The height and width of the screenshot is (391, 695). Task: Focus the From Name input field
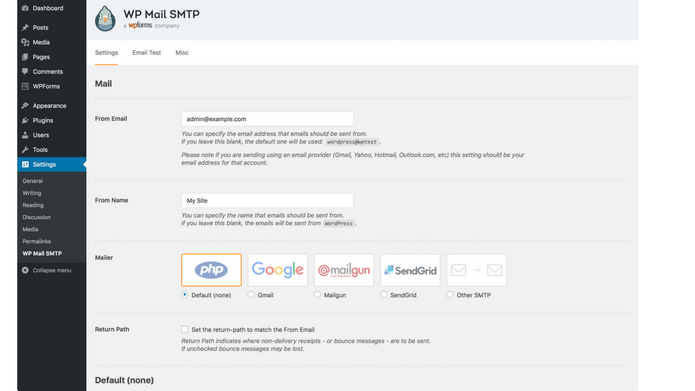pyautogui.click(x=267, y=200)
